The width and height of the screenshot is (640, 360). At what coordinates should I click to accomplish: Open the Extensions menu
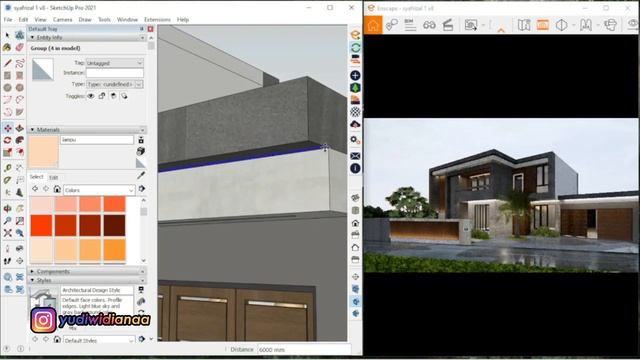pyautogui.click(x=157, y=20)
